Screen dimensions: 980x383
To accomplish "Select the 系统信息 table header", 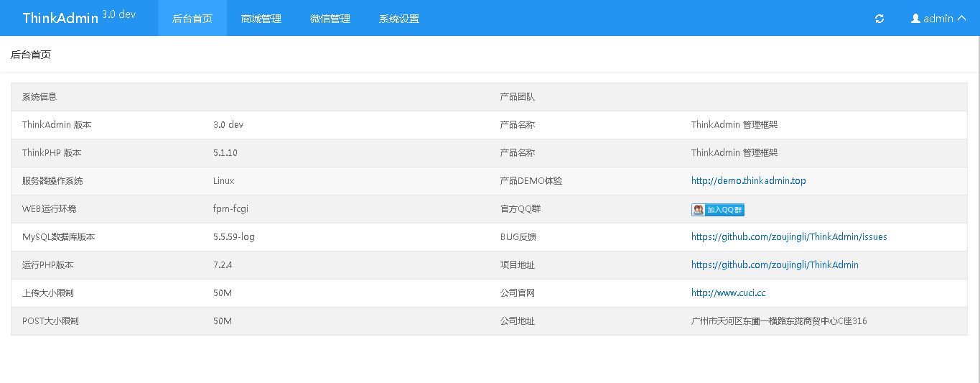I will coord(39,97).
